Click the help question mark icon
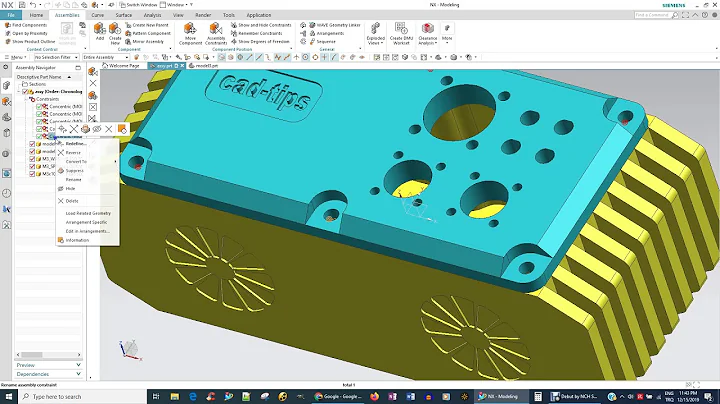Image resolution: width=720 pixels, height=404 pixels. coord(705,15)
